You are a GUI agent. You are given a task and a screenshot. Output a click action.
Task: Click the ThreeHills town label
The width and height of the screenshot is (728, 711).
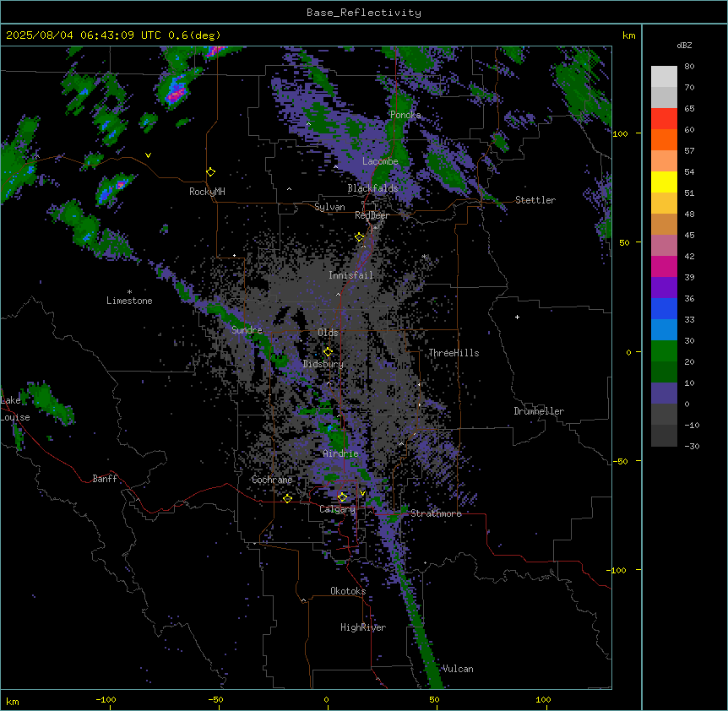click(454, 353)
